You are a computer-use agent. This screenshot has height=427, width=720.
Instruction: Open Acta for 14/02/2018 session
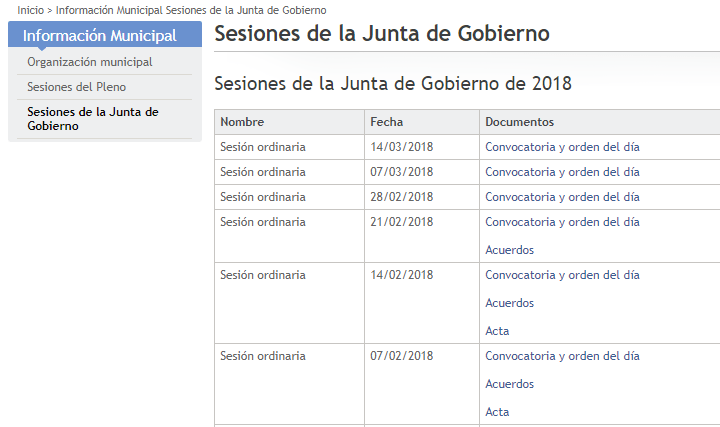(x=497, y=331)
